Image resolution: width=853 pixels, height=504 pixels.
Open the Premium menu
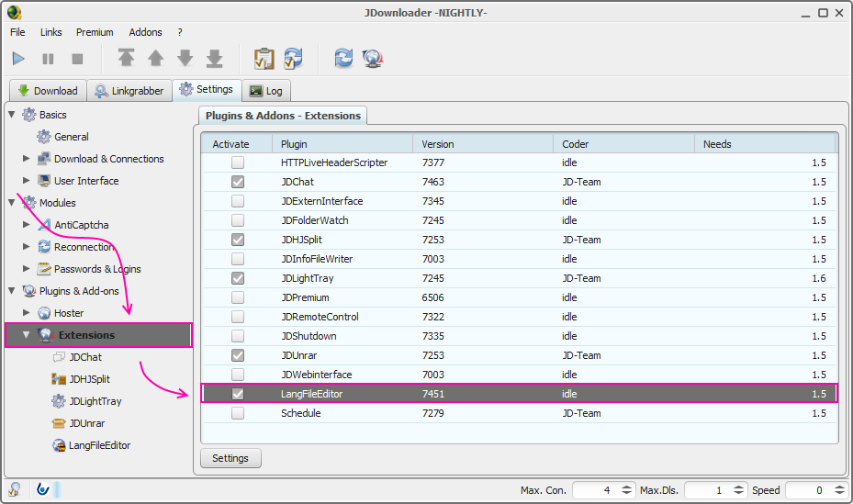click(95, 32)
